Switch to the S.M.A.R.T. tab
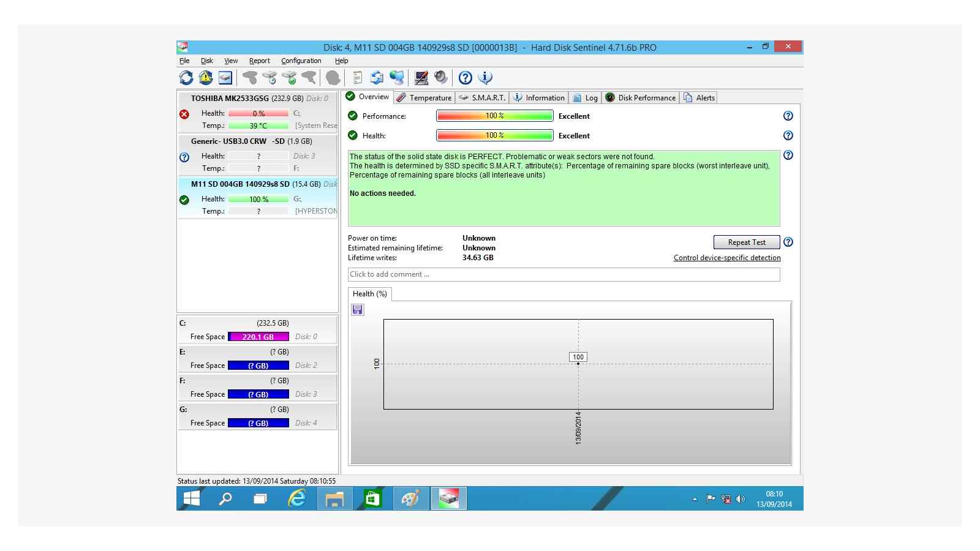Image resolution: width=980 pixels, height=551 pixels. pyautogui.click(x=482, y=97)
